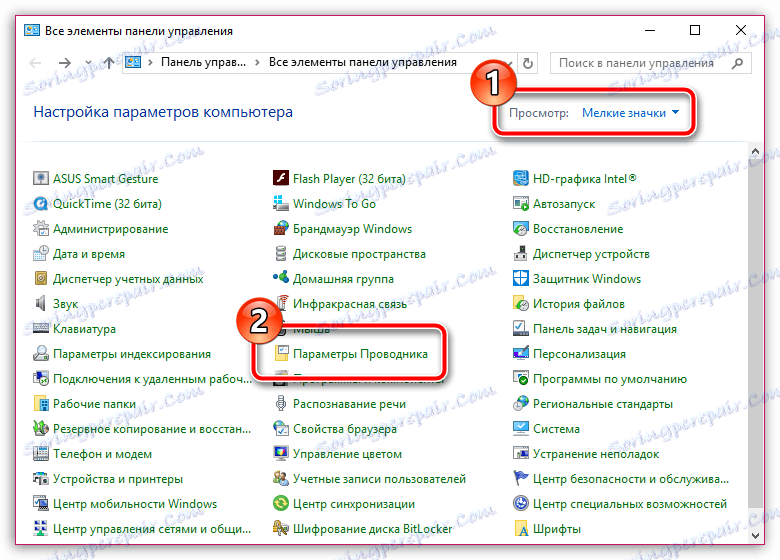Open Автозапуск settings
The height and width of the screenshot is (560, 780).
(x=564, y=204)
